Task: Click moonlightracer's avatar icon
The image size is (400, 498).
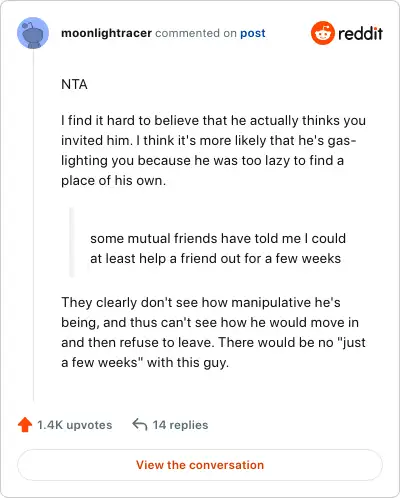Action: tap(33, 33)
